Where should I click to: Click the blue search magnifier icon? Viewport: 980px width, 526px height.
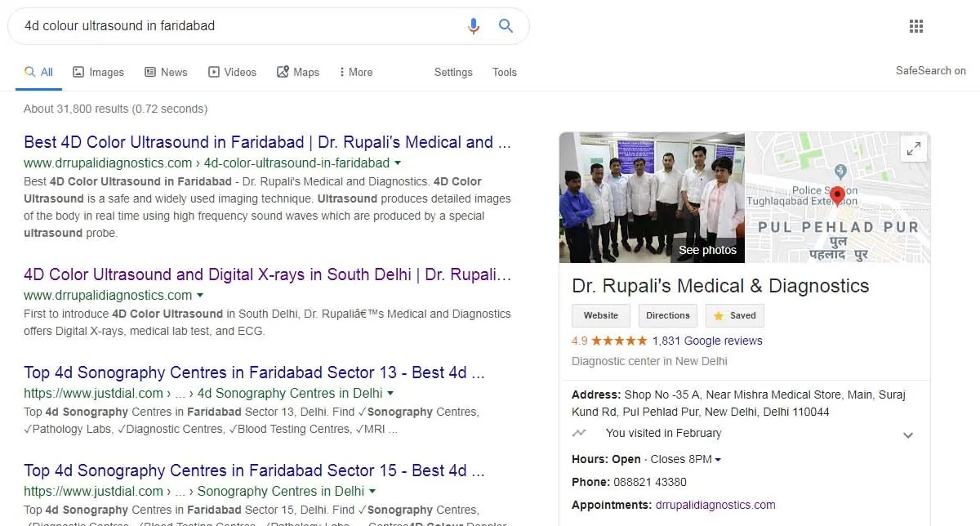coord(506,26)
